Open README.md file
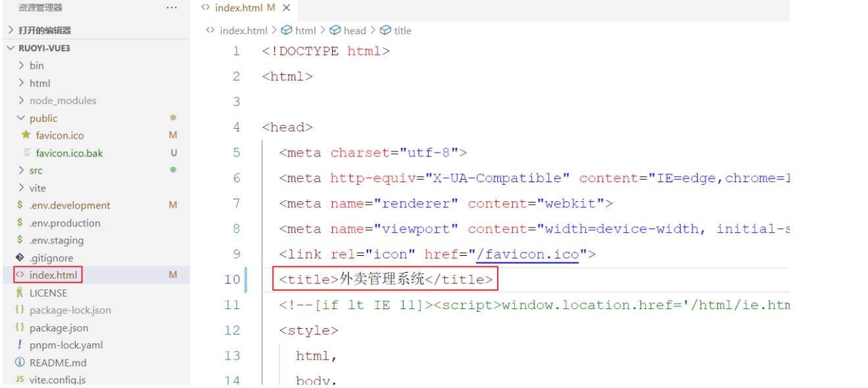The height and width of the screenshot is (388, 868). click(x=58, y=362)
